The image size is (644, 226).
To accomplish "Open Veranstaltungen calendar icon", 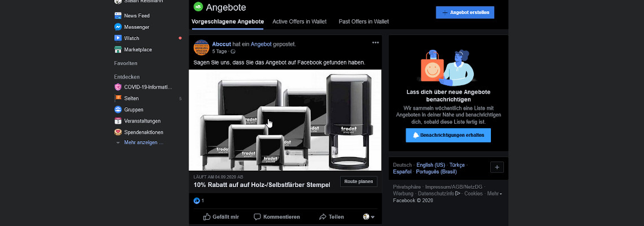I will tap(118, 121).
